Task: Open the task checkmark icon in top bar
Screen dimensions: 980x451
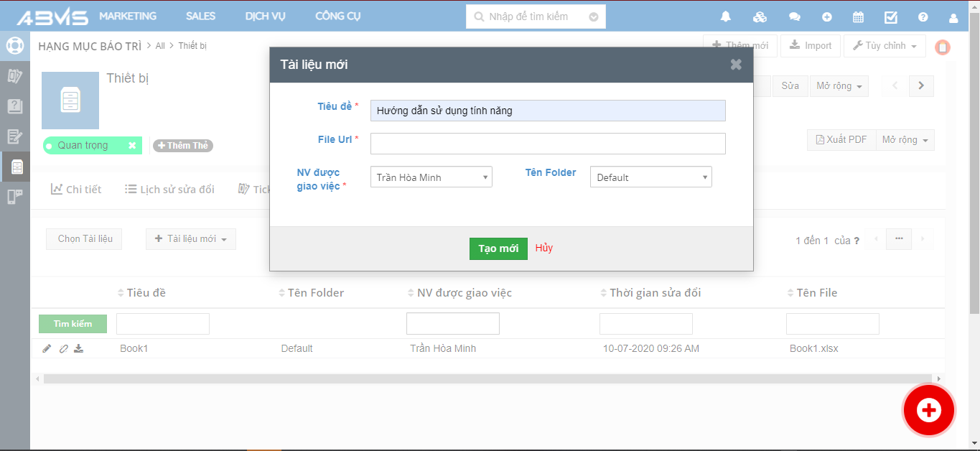Action: (x=890, y=17)
